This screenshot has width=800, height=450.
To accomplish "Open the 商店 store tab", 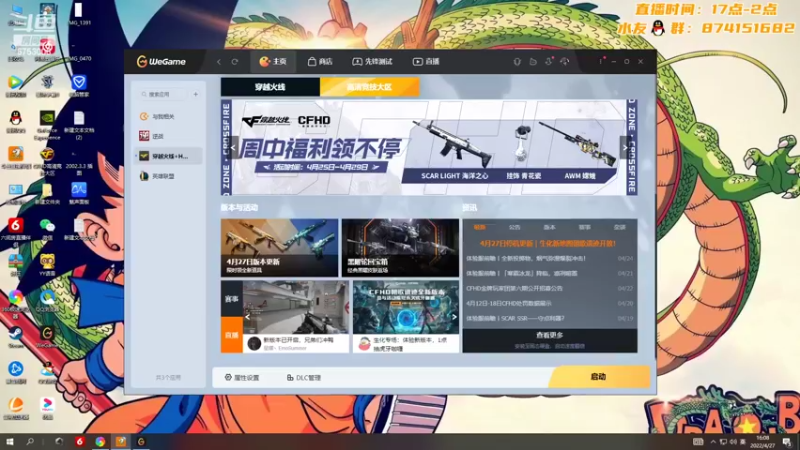I will [320, 62].
